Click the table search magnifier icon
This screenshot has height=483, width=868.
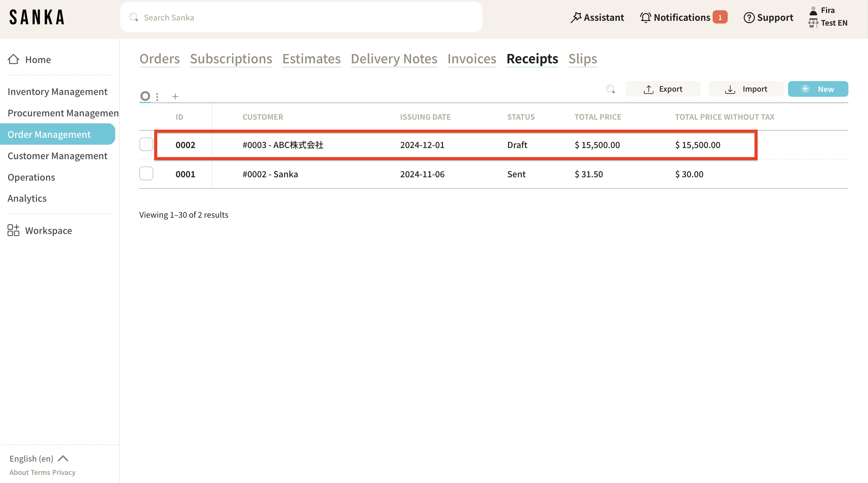(x=610, y=89)
